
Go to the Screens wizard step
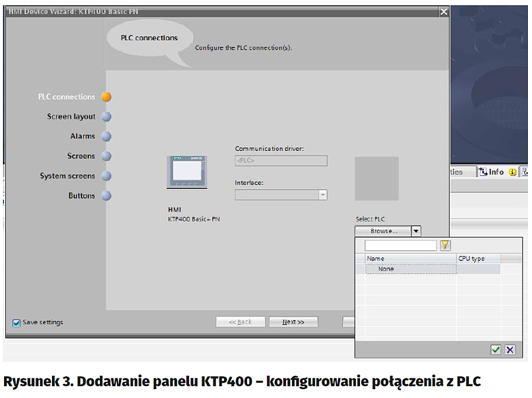[81, 156]
